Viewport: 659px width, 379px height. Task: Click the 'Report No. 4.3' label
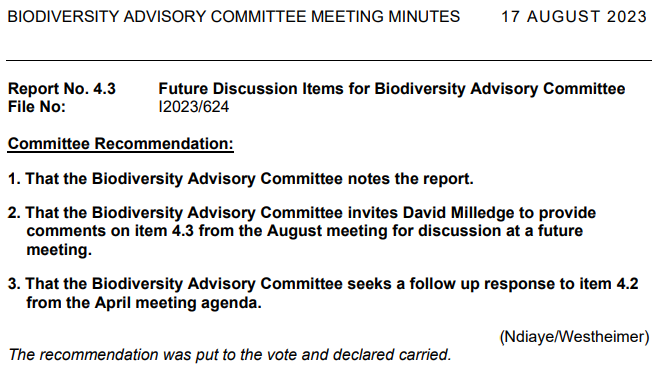(x=62, y=89)
